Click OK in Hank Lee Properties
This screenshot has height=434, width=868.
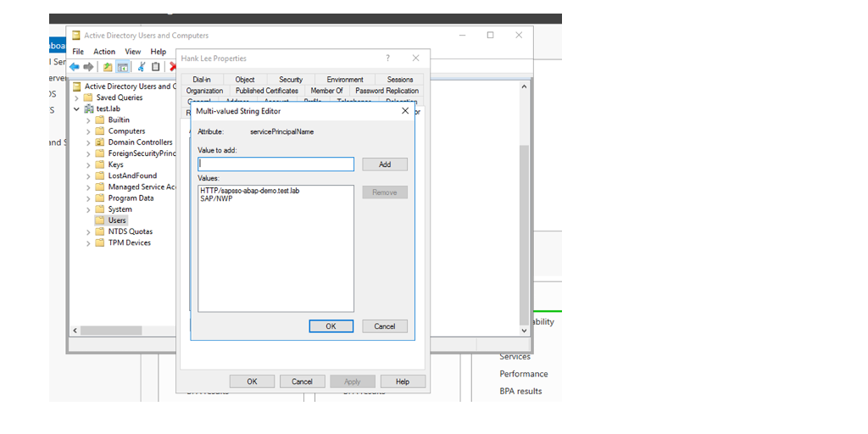(x=252, y=381)
